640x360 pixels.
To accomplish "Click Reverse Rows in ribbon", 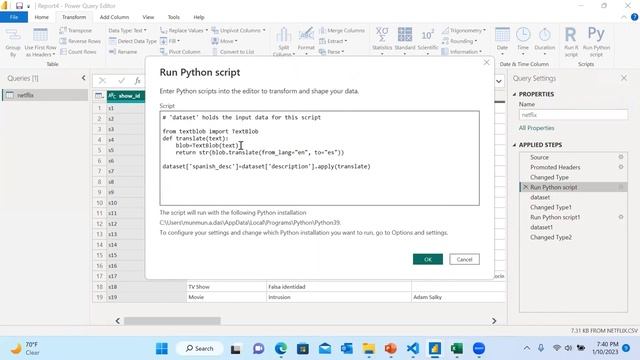I will 80,41.
